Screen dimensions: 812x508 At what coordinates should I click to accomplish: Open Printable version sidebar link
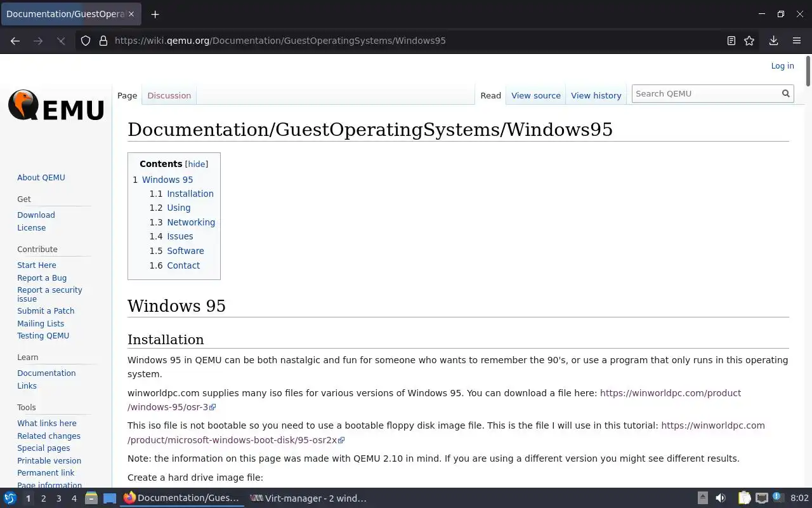(x=49, y=460)
